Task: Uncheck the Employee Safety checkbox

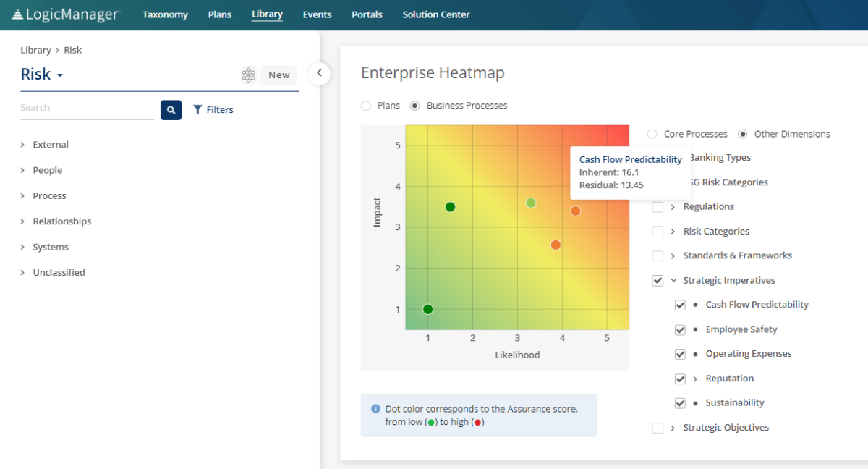Action: (x=680, y=330)
